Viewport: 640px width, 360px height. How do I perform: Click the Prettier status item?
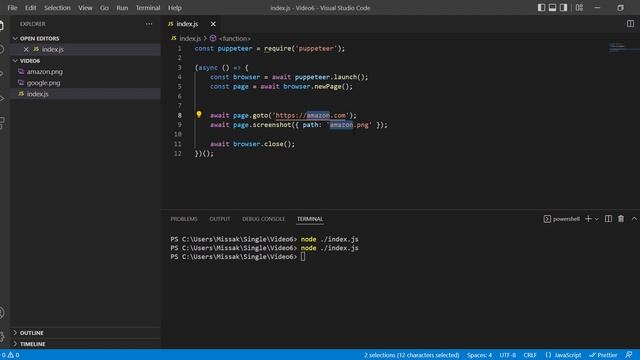(x=603, y=355)
